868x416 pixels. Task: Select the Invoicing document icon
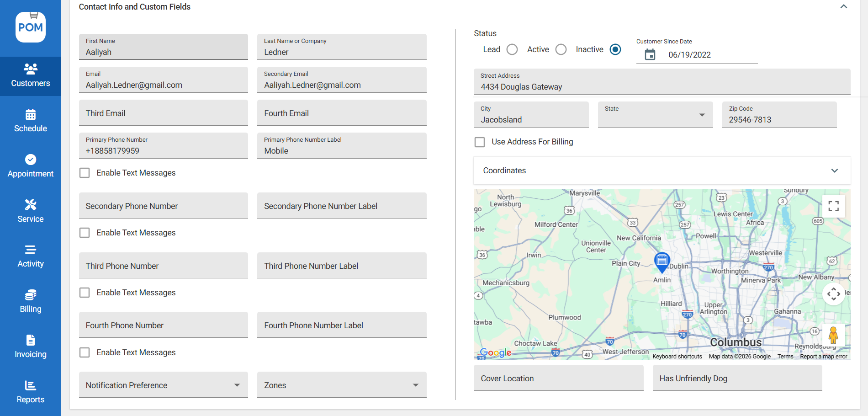coord(30,340)
